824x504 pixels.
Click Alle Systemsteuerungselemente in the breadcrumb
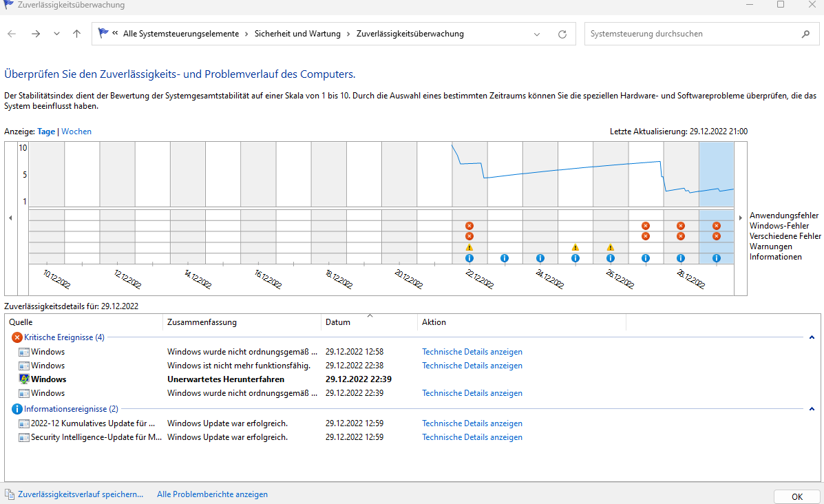point(181,34)
